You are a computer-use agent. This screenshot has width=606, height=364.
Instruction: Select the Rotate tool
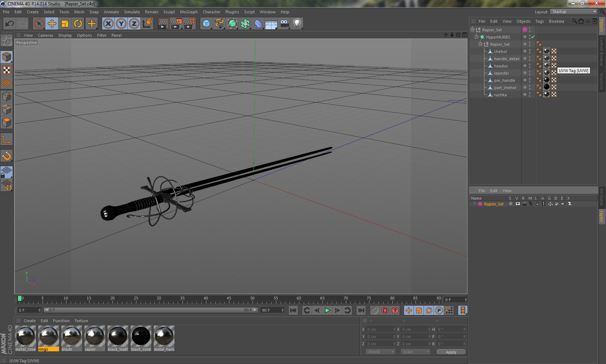[78, 24]
